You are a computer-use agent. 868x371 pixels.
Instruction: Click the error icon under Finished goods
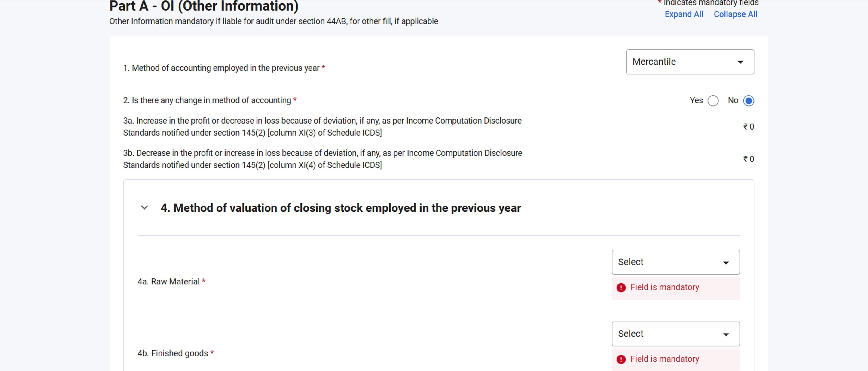[x=621, y=359]
